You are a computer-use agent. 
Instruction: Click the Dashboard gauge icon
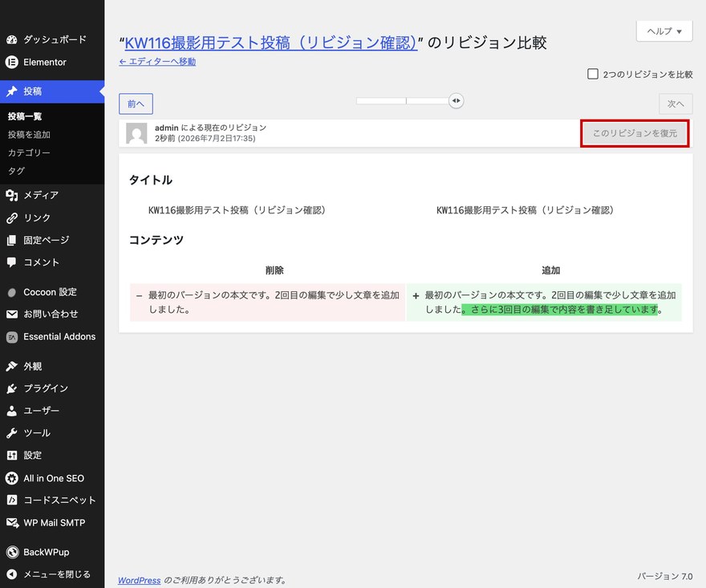coord(12,39)
